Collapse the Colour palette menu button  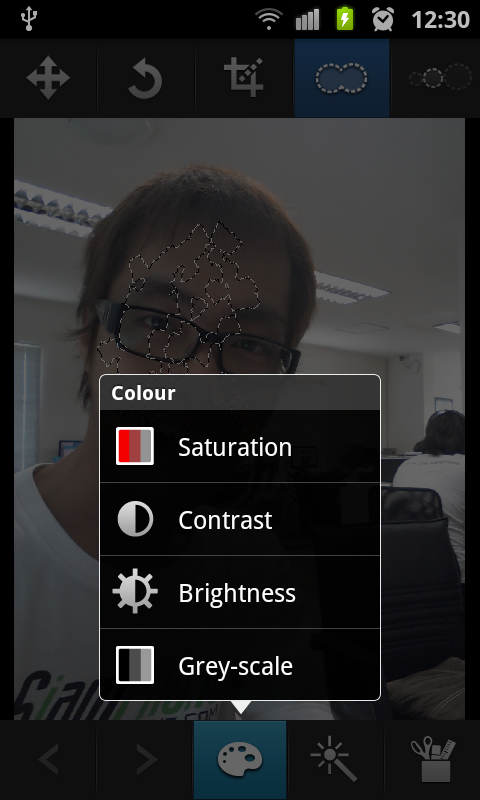240,760
